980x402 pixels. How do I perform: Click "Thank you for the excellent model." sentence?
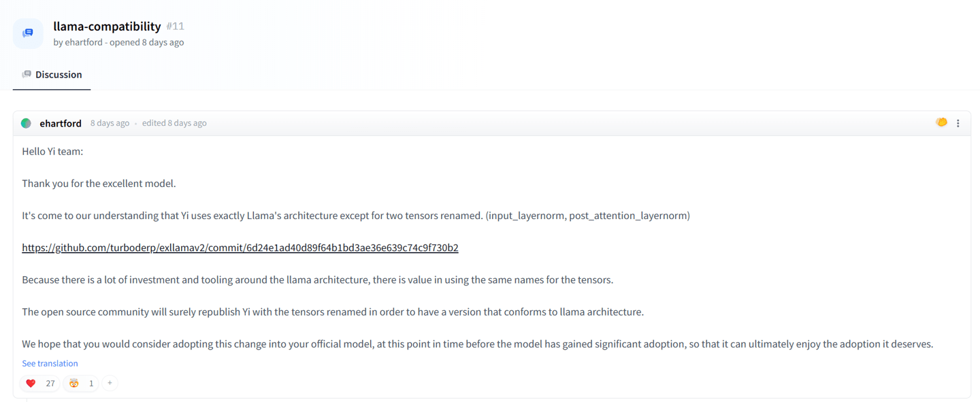point(99,184)
